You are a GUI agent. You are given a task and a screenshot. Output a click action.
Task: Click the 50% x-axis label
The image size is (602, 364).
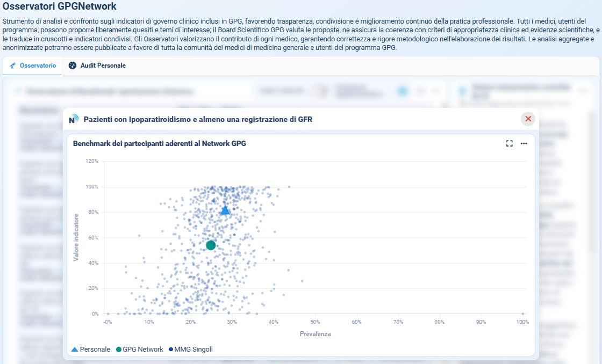tap(315, 322)
